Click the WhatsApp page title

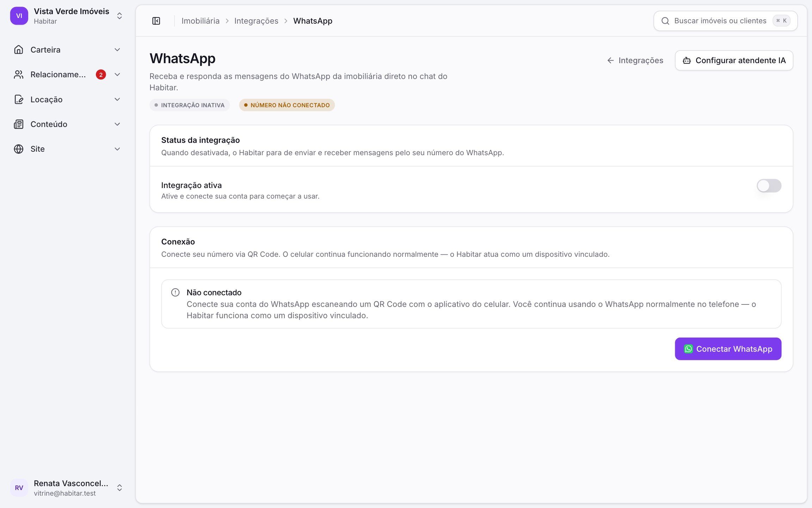coord(182,59)
